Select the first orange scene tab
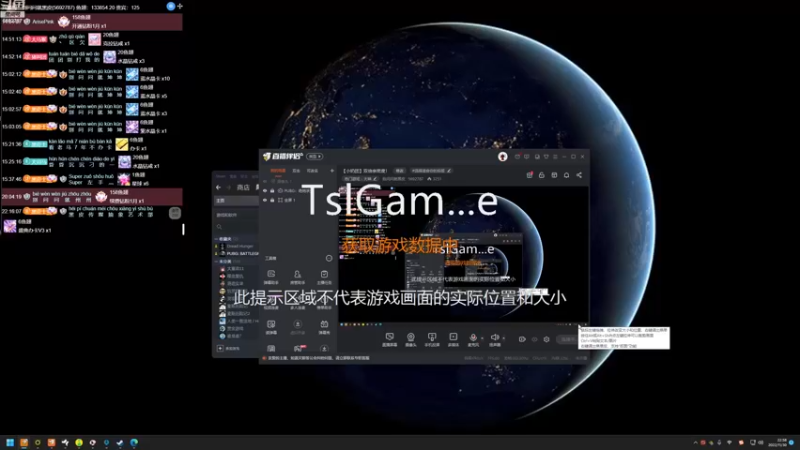This screenshot has height=450, width=800. click(278, 171)
